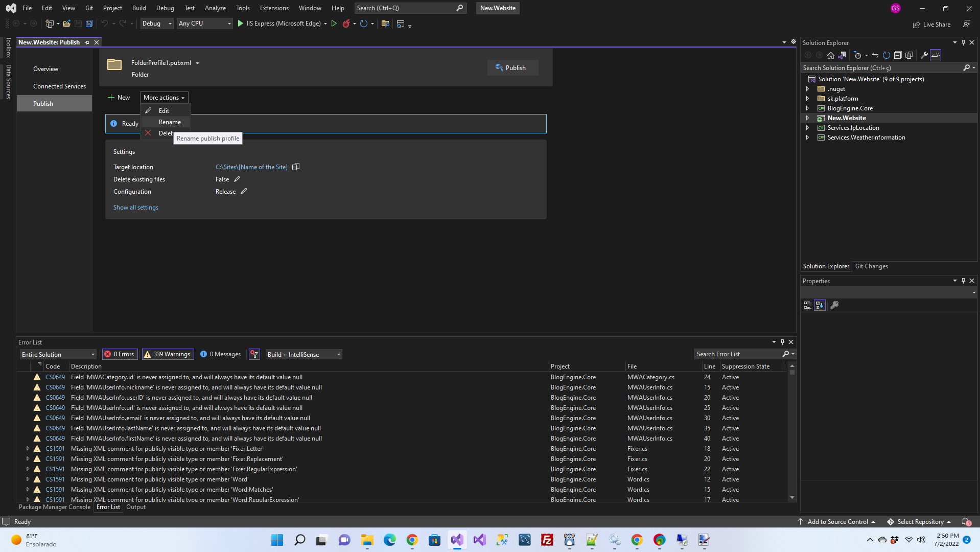Select Rename in More actions menu
This screenshot has width=980, height=552.
pyautogui.click(x=170, y=122)
